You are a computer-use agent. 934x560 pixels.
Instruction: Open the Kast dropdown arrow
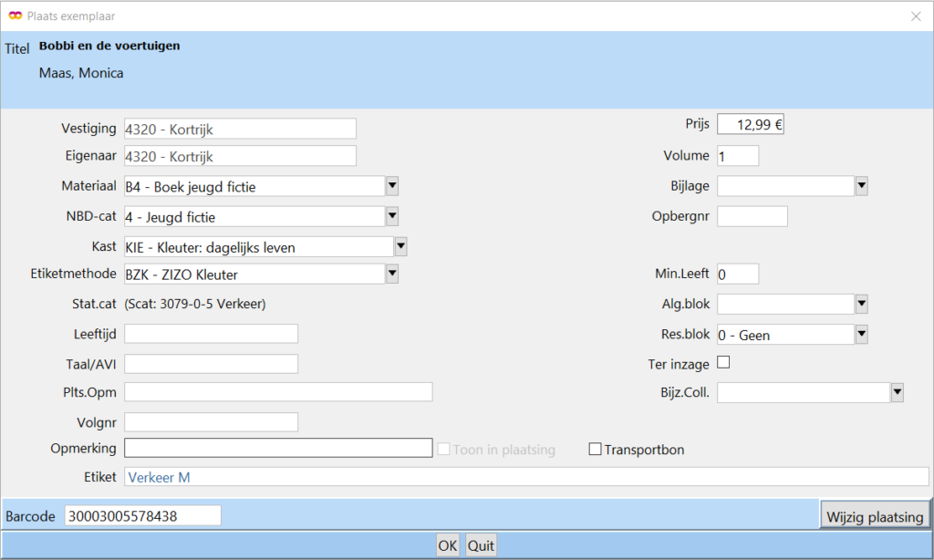(400, 246)
